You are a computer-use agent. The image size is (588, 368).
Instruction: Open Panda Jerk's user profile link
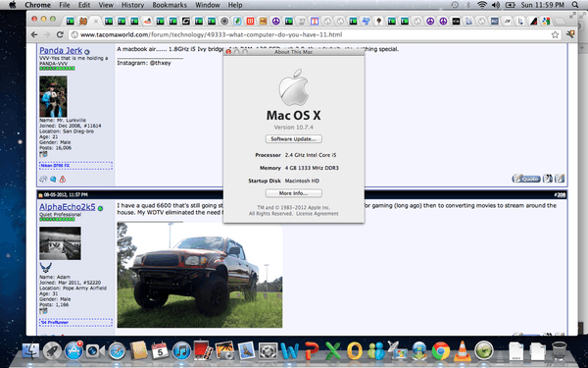click(x=61, y=50)
